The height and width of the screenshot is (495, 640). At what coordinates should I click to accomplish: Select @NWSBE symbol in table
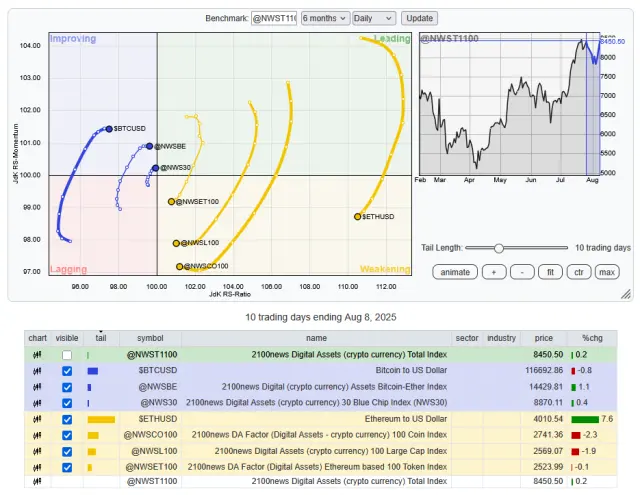point(158,387)
